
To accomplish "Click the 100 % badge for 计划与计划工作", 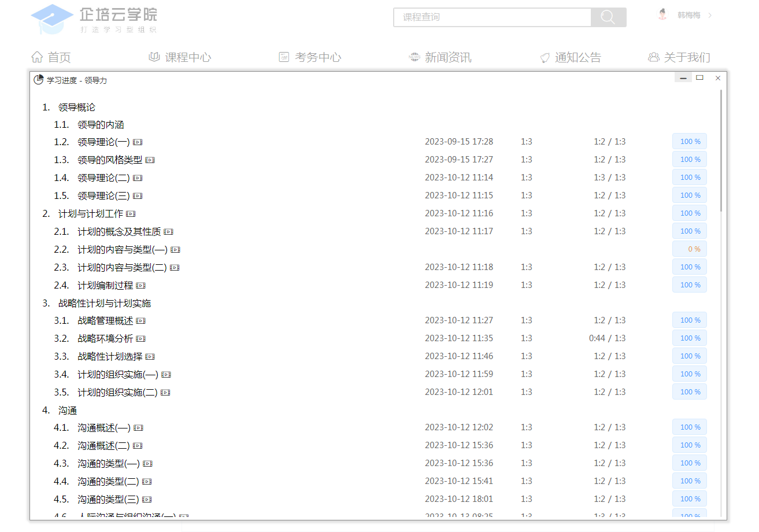I will [690, 213].
